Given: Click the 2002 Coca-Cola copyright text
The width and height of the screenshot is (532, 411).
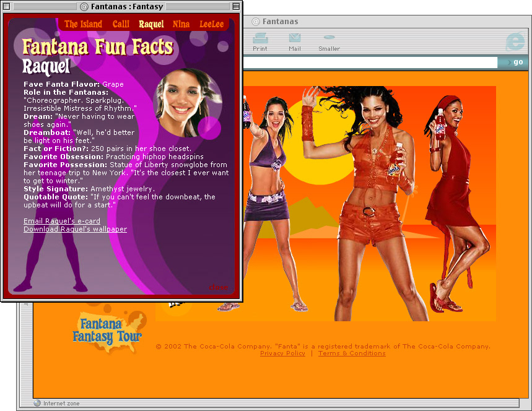Looking at the screenshot, I should tap(323, 346).
